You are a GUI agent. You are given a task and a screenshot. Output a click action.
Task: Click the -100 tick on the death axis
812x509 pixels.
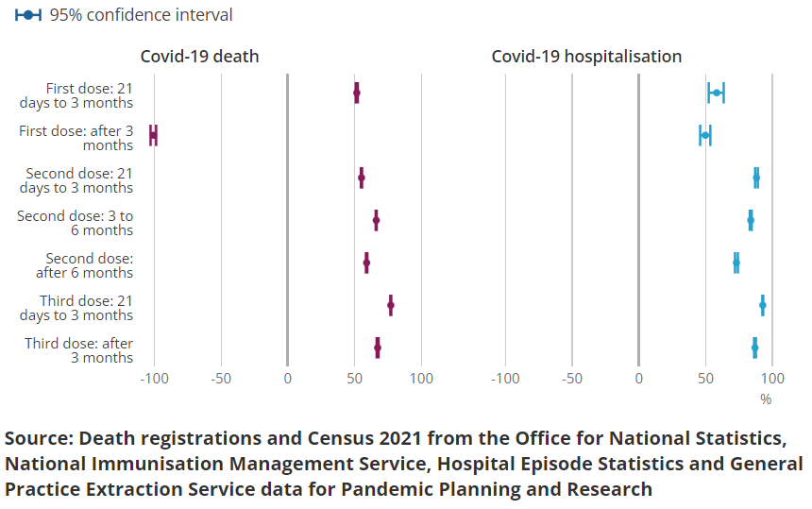tap(153, 379)
